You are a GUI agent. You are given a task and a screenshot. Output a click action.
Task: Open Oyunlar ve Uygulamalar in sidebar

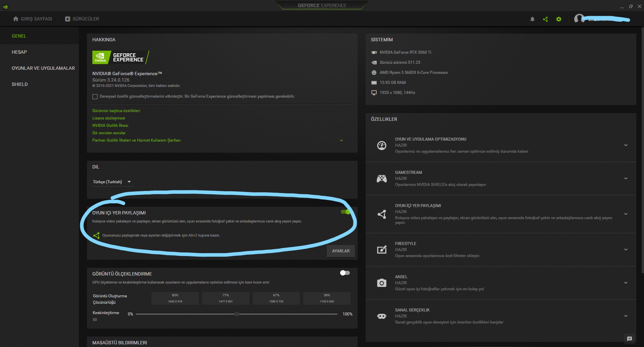pyautogui.click(x=39, y=68)
